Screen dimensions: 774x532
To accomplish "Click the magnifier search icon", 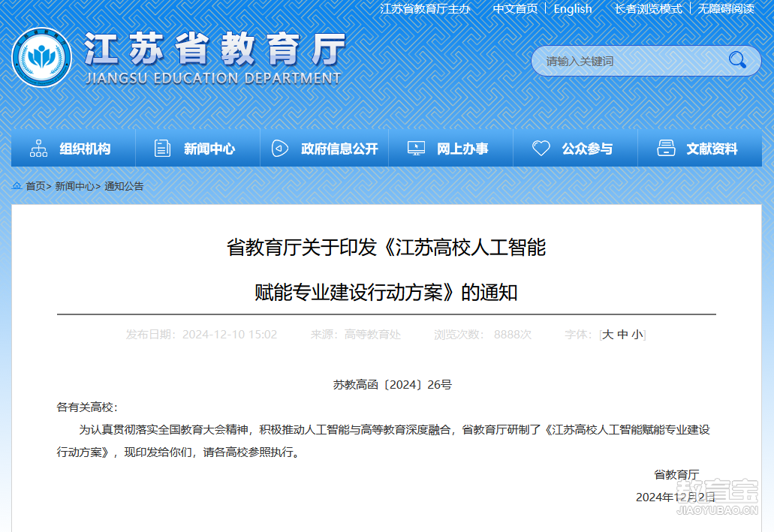I will (x=737, y=60).
